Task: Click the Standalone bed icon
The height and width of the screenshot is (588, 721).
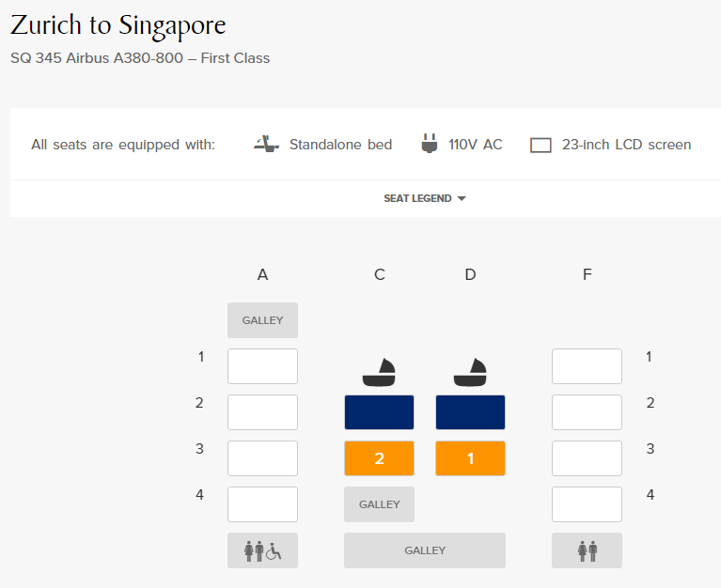Action: point(266,145)
